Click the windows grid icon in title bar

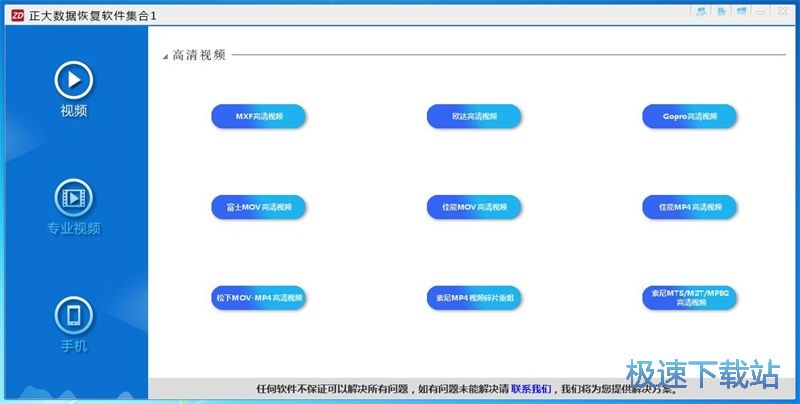tap(741, 11)
